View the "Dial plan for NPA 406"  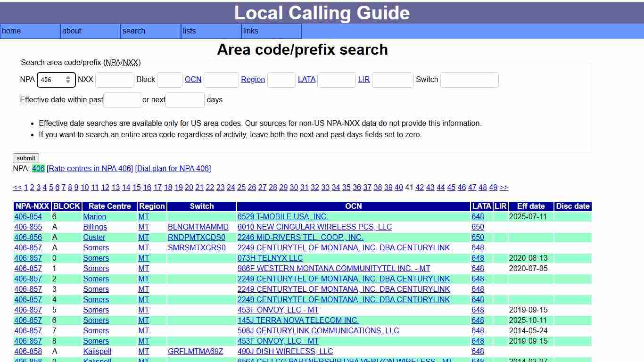pos(173,168)
